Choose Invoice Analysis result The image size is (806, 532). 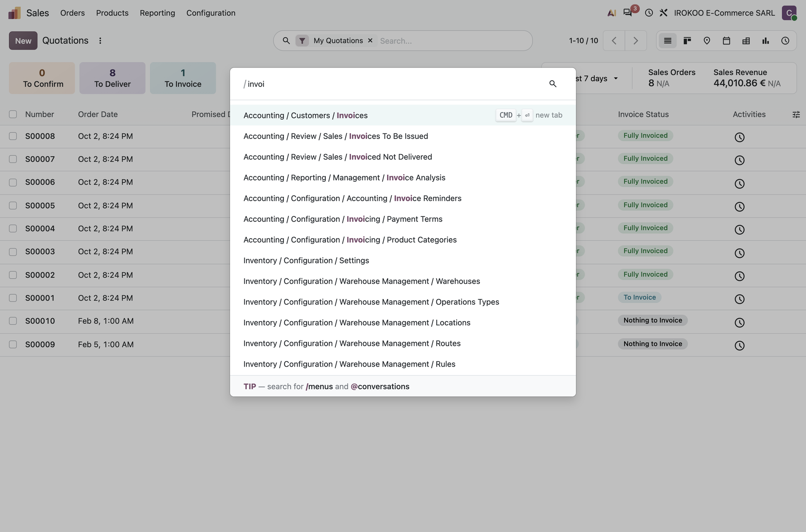point(403,178)
